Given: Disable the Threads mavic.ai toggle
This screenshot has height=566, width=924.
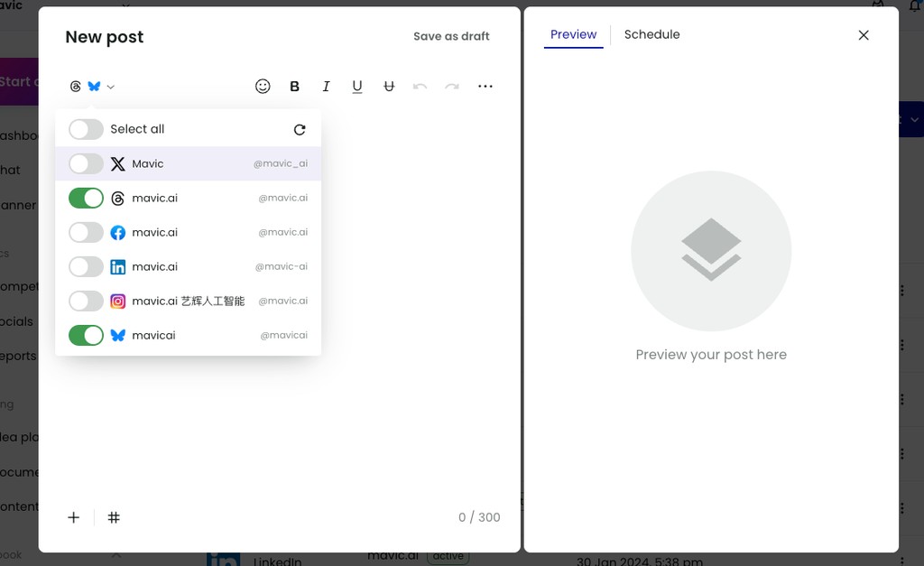Looking at the screenshot, I should point(86,198).
